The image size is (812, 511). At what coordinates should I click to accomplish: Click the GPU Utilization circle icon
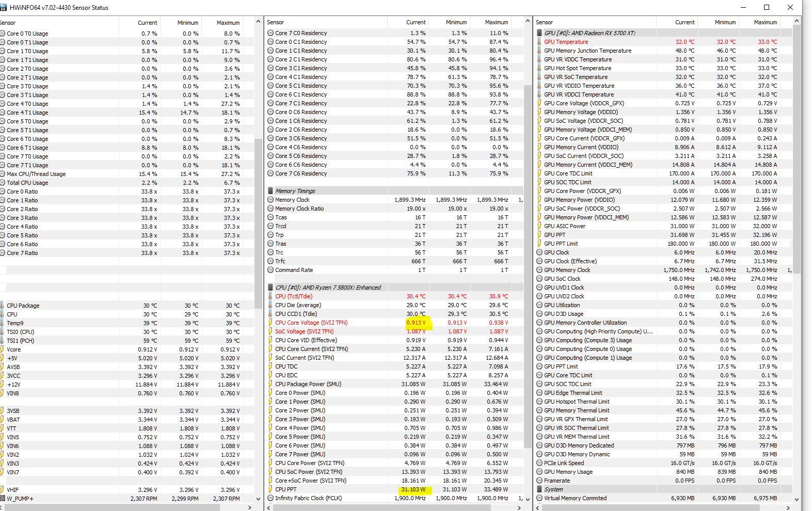coord(539,305)
